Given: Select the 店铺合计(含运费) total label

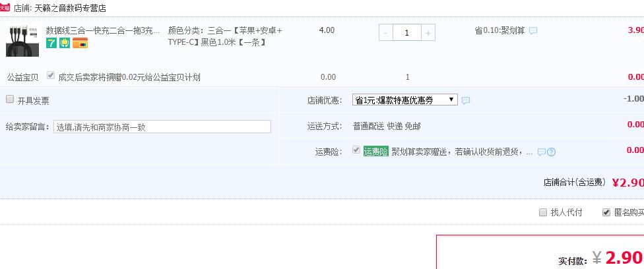Looking at the screenshot, I should pyautogui.click(x=574, y=182).
